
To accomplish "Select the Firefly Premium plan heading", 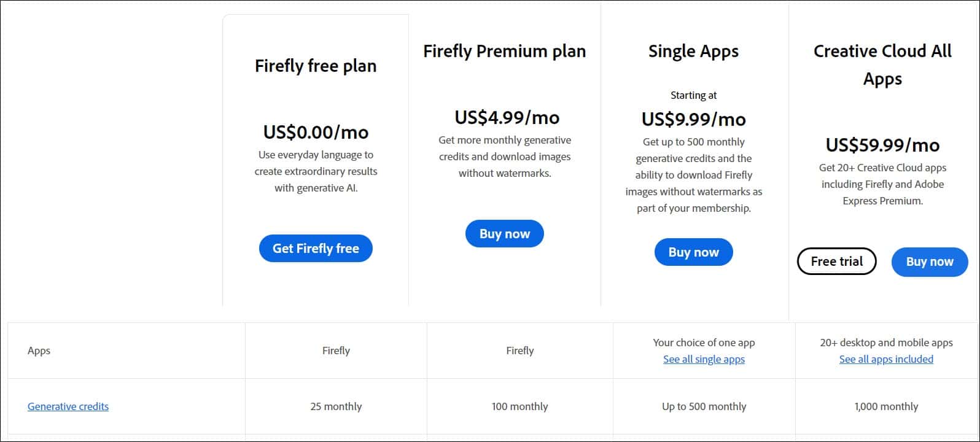I will pyautogui.click(x=504, y=52).
